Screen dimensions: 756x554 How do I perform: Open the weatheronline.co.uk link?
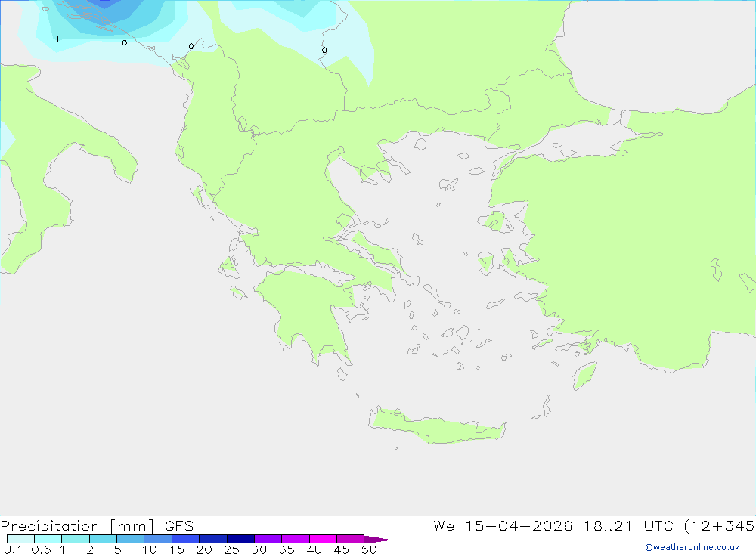692,547
